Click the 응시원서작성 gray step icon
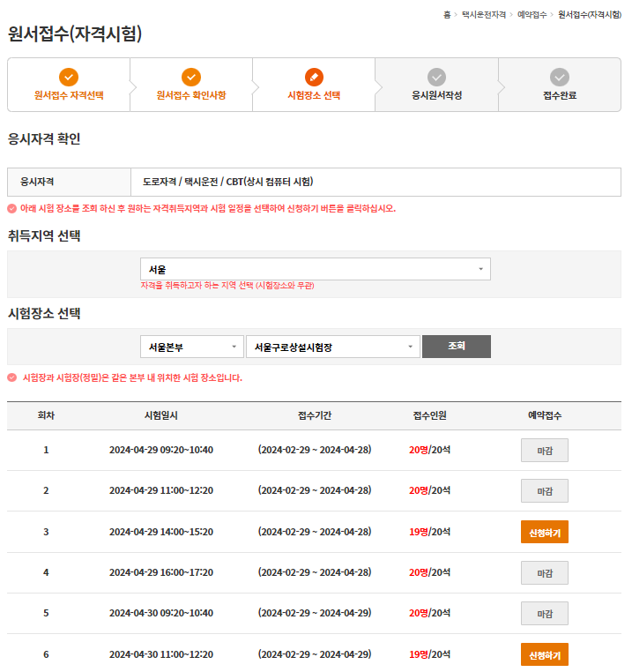Viewport: 632px width, 672px height. pos(436,77)
